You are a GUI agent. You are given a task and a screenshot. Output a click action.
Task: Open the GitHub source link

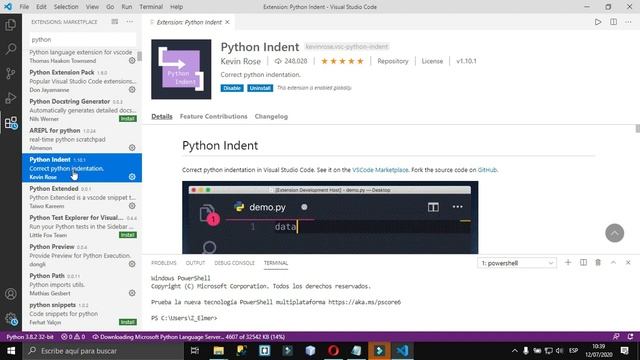(x=487, y=170)
